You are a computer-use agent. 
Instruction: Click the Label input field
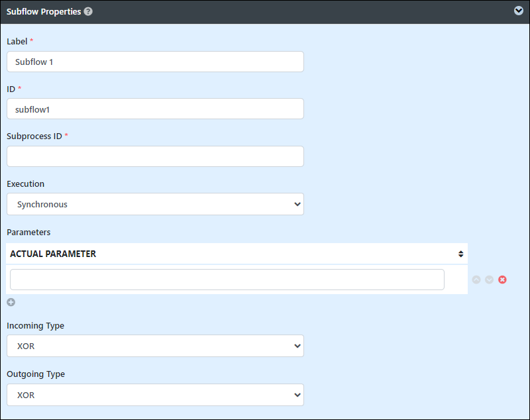pyautogui.click(x=155, y=62)
